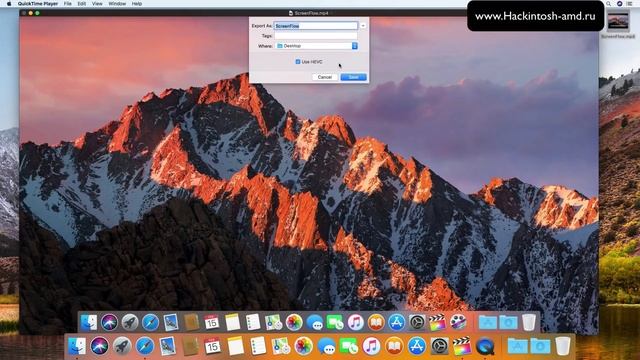640x360 pixels.
Task: Click the Tags input field
Action: [x=316, y=36]
